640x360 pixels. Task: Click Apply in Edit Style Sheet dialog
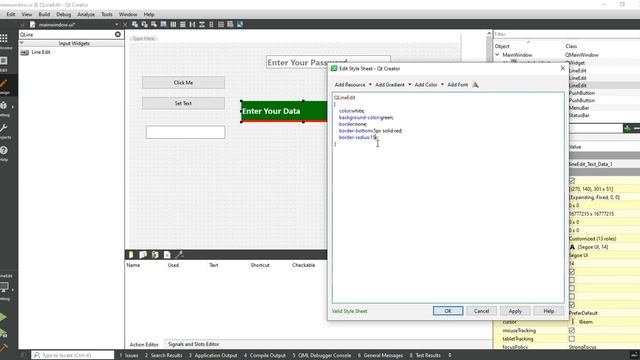click(515, 311)
